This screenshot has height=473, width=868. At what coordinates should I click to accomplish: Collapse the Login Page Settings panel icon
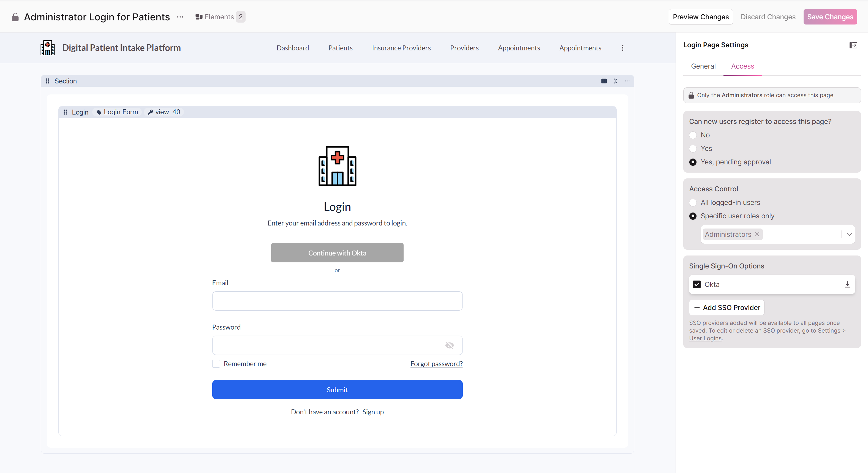[x=853, y=45]
